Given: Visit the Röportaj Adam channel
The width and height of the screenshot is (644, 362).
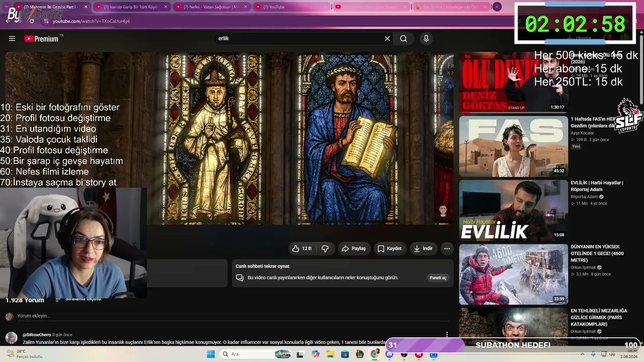Looking at the screenshot, I should pyautogui.click(x=584, y=197).
